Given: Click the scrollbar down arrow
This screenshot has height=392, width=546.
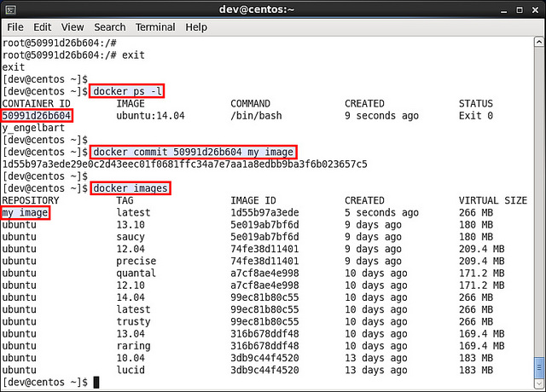Looking at the screenshot, I should tap(538, 384).
